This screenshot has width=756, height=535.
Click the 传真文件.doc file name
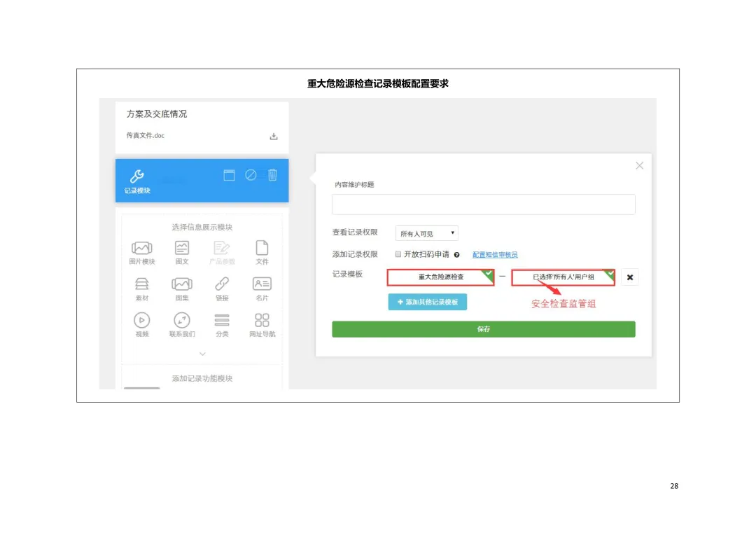click(x=145, y=136)
